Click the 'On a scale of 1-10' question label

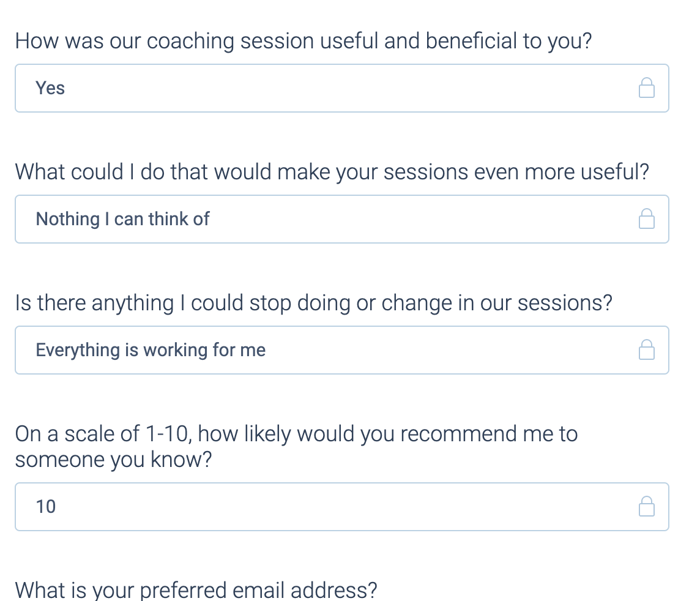(x=296, y=434)
